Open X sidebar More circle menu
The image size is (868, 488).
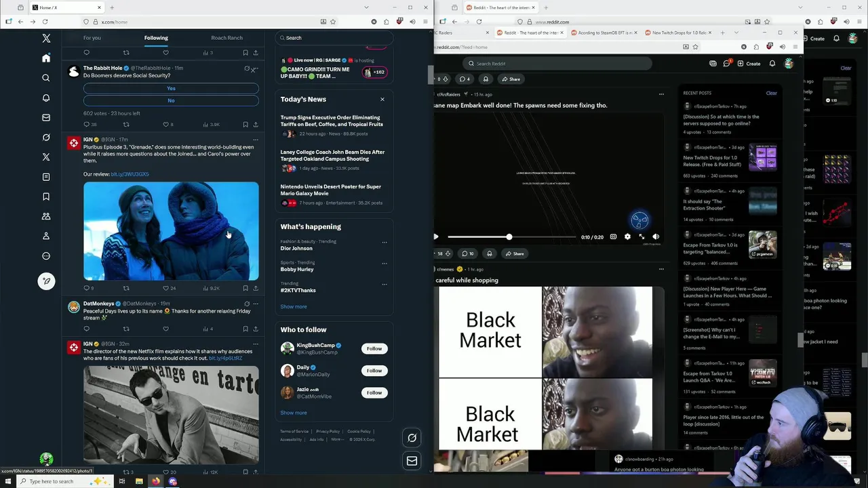click(x=46, y=256)
